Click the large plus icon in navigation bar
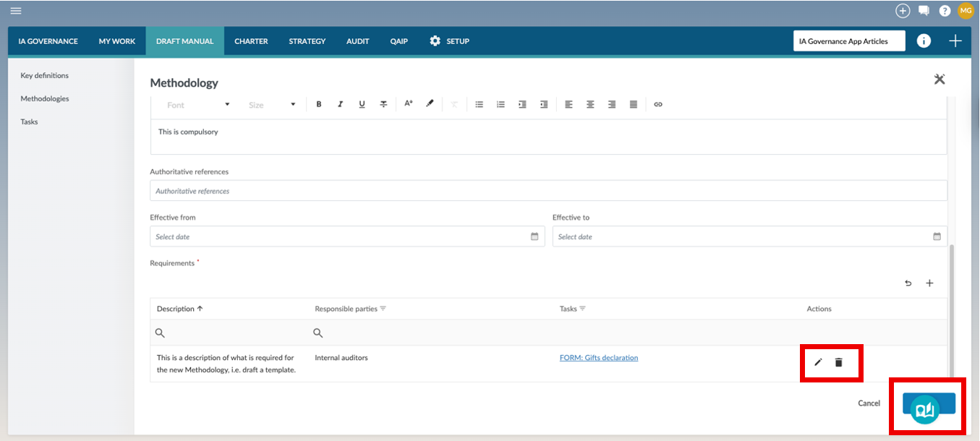980x441 pixels. tap(955, 41)
